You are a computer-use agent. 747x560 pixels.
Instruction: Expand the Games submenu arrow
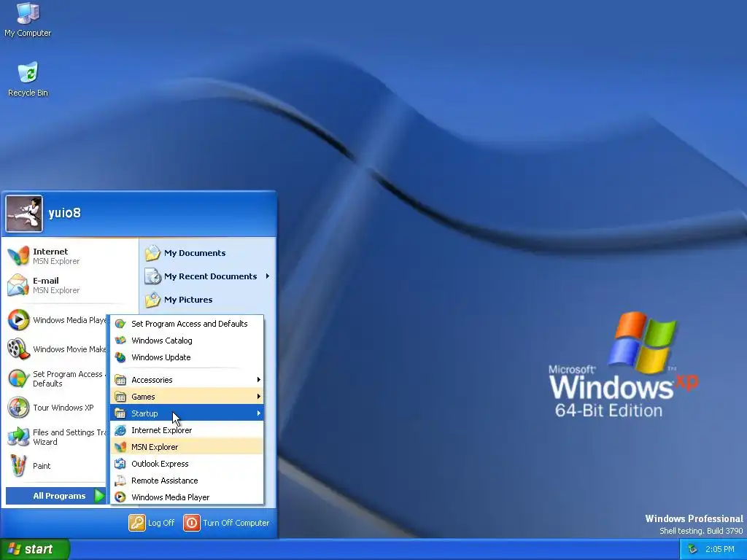(259, 396)
